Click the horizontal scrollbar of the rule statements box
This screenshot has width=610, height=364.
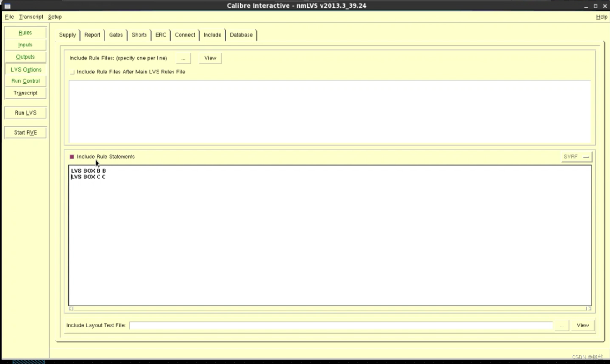click(x=330, y=309)
